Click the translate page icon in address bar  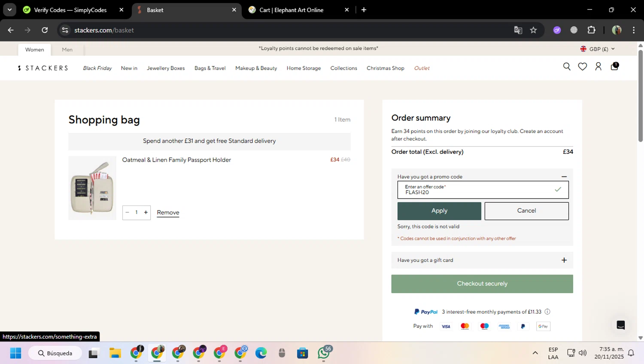click(x=518, y=30)
